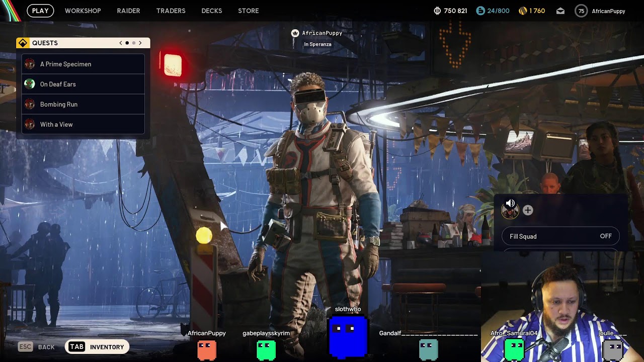
Task: Open the On Deaf Ears quest
Action: [83, 84]
